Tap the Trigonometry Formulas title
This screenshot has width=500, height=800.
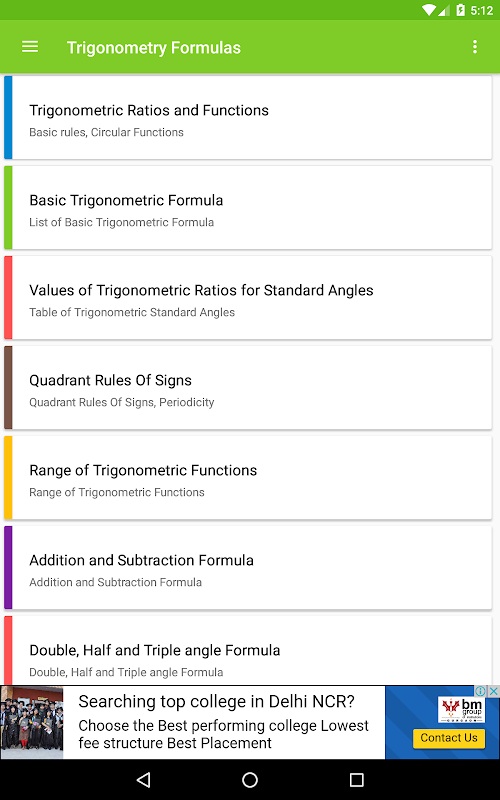pos(154,47)
